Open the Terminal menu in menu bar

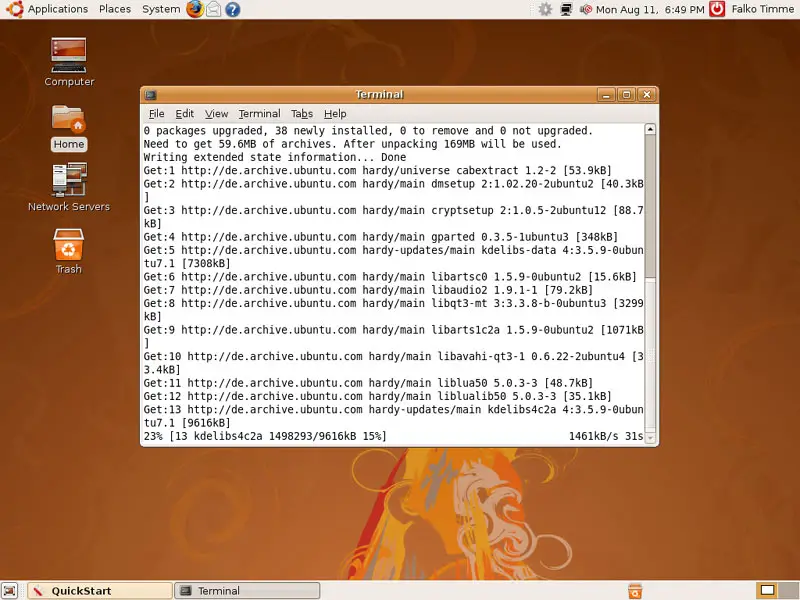click(259, 114)
